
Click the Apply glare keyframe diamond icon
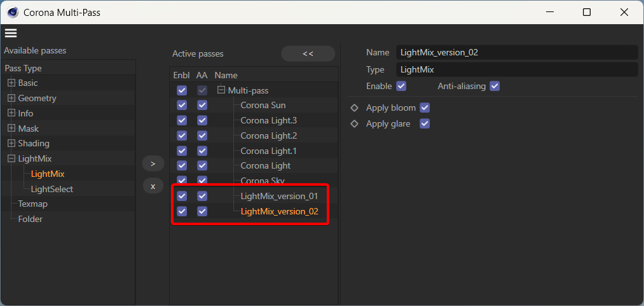[354, 123]
